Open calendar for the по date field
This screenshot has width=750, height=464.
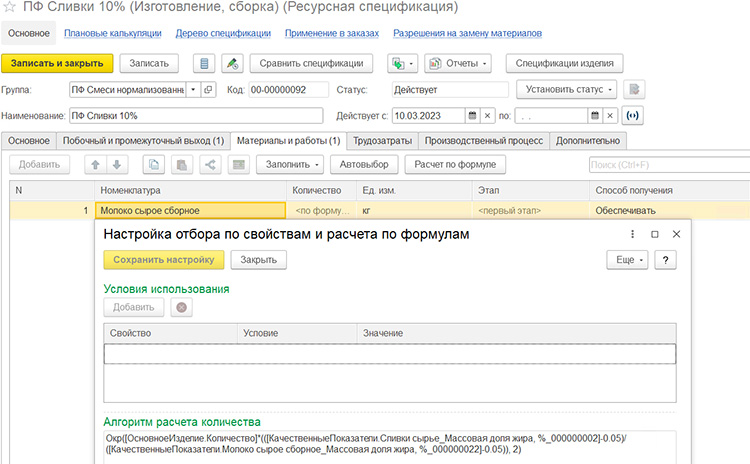coord(595,116)
